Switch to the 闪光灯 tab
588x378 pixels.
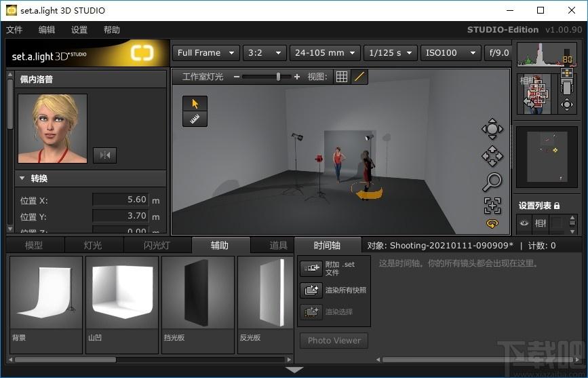157,246
